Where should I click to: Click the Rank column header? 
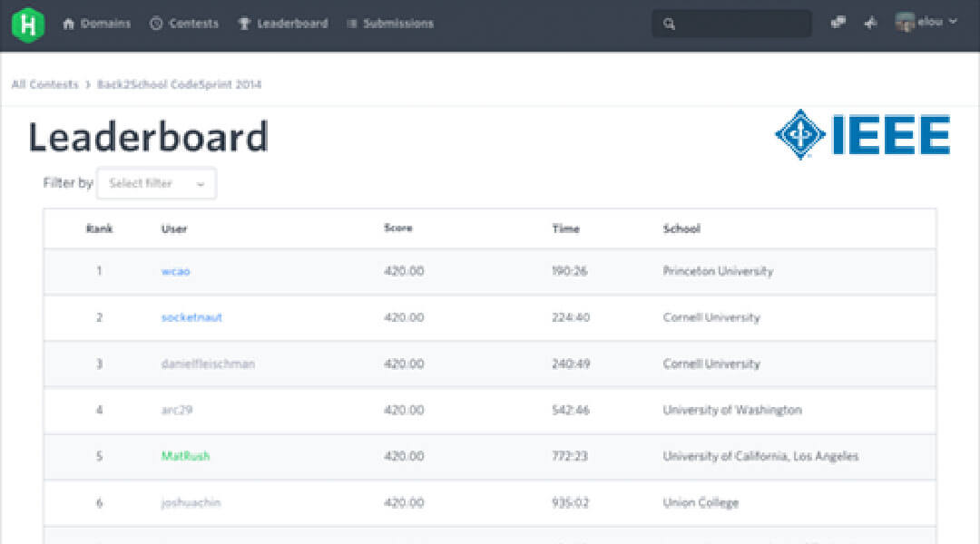100,228
